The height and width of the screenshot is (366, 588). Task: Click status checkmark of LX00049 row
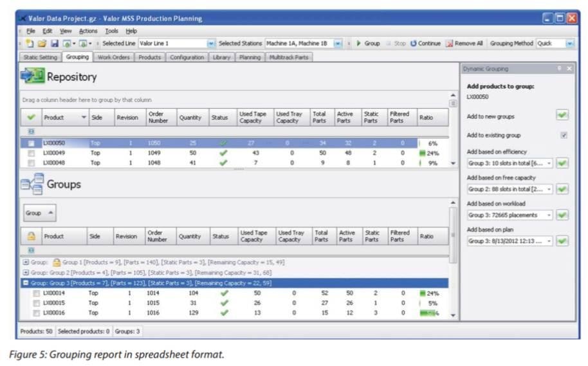223,153
